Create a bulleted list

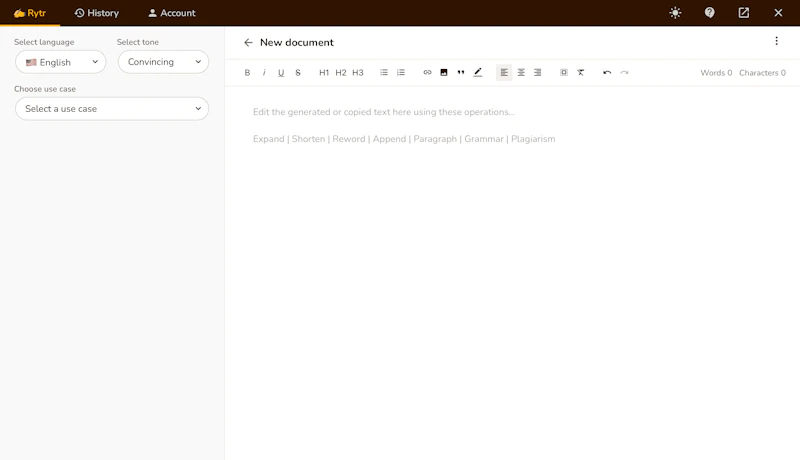(x=384, y=73)
